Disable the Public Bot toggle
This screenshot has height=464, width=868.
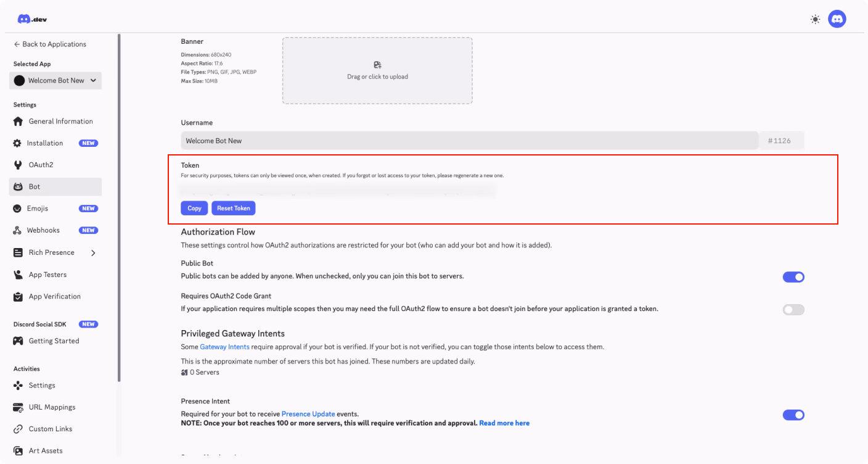(x=793, y=277)
